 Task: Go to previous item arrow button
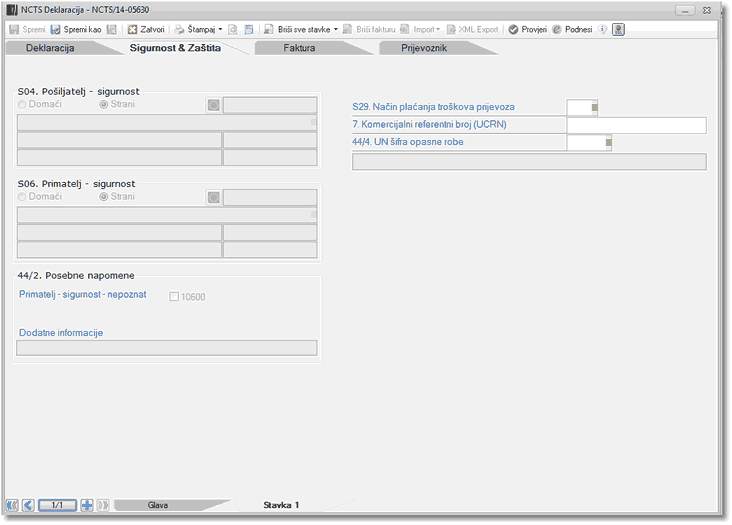(x=28, y=505)
